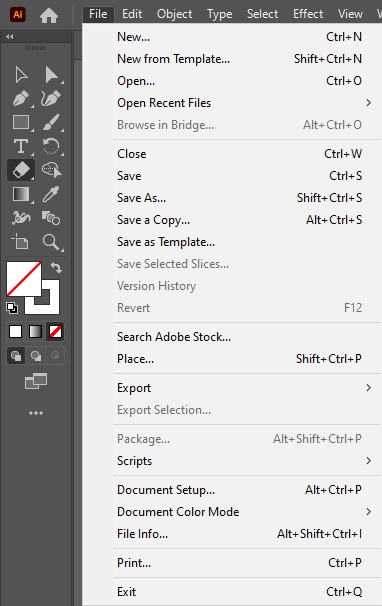Swap fill and stroke colors
Viewport: 382px width, 606px height.
(x=56, y=267)
